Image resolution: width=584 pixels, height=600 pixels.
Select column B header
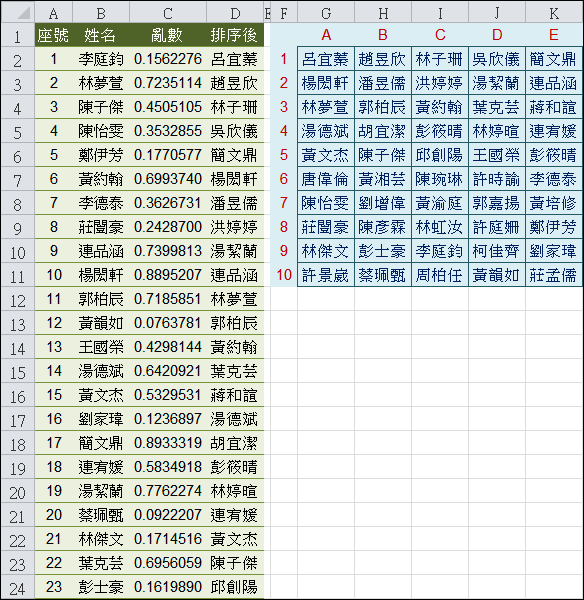pos(101,13)
